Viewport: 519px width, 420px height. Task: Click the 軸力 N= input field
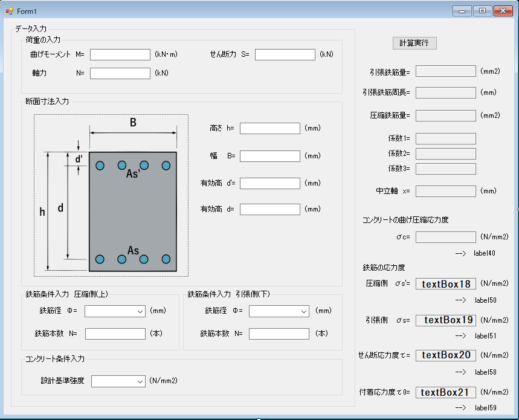pos(120,73)
